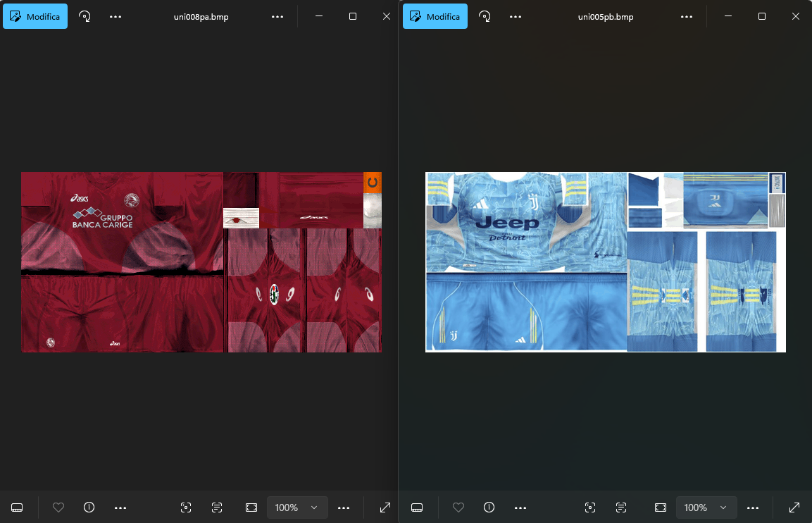The width and height of the screenshot is (812, 523).
Task: Open zoom overflow menu in uni005pb.bmp window
Action: pos(753,507)
